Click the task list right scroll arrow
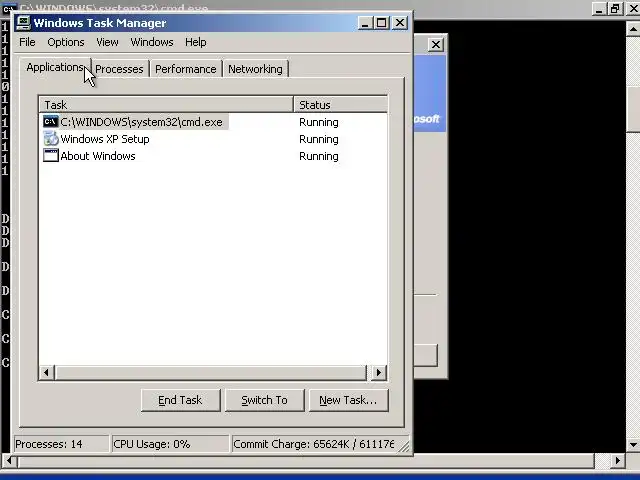 click(379, 372)
